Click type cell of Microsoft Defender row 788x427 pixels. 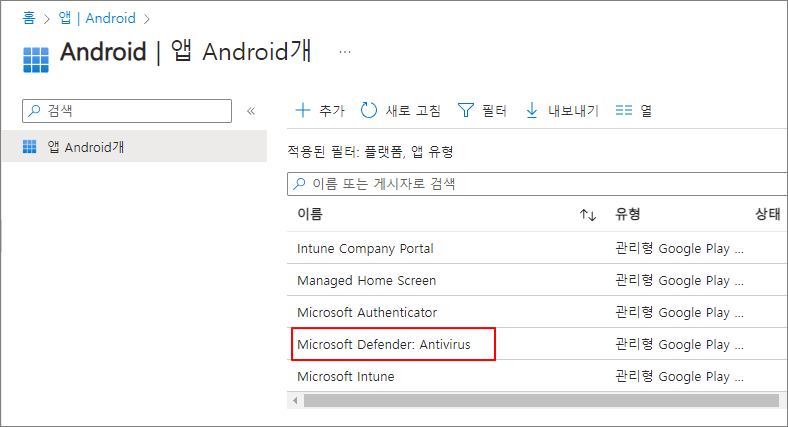pyautogui.click(x=679, y=345)
